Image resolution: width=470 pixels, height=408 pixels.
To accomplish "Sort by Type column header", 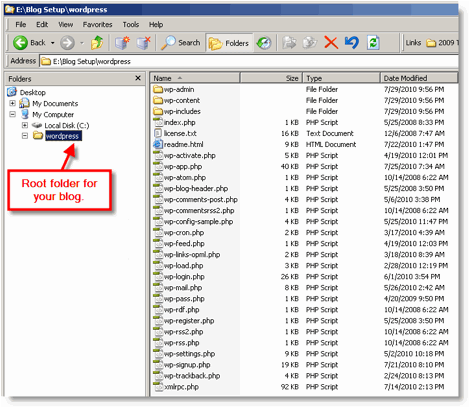I will (x=341, y=78).
